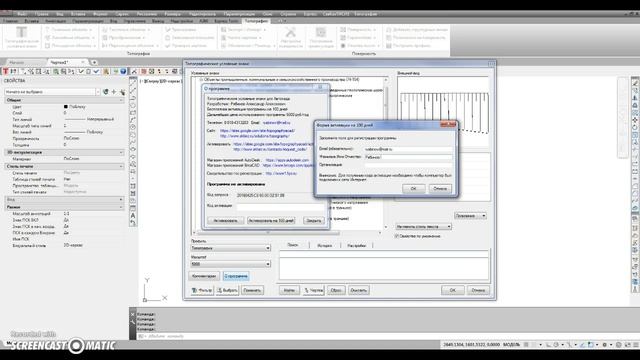Click the Применить button
Image resolution: width=640 pixels, height=360 pixels.
[252, 290]
